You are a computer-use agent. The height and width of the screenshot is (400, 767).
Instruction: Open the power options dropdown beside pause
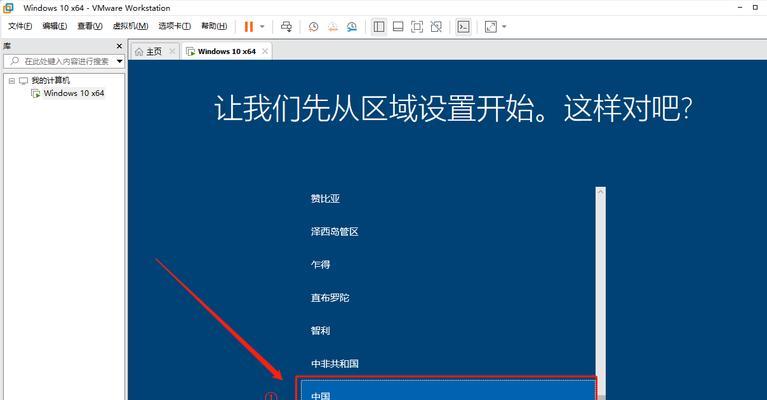point(262,26)
